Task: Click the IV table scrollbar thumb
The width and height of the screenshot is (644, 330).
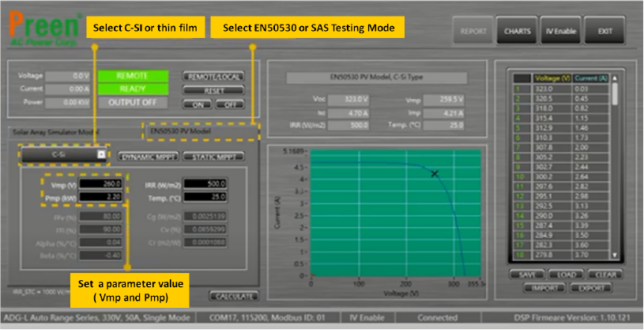Action: tap(615, 93)
